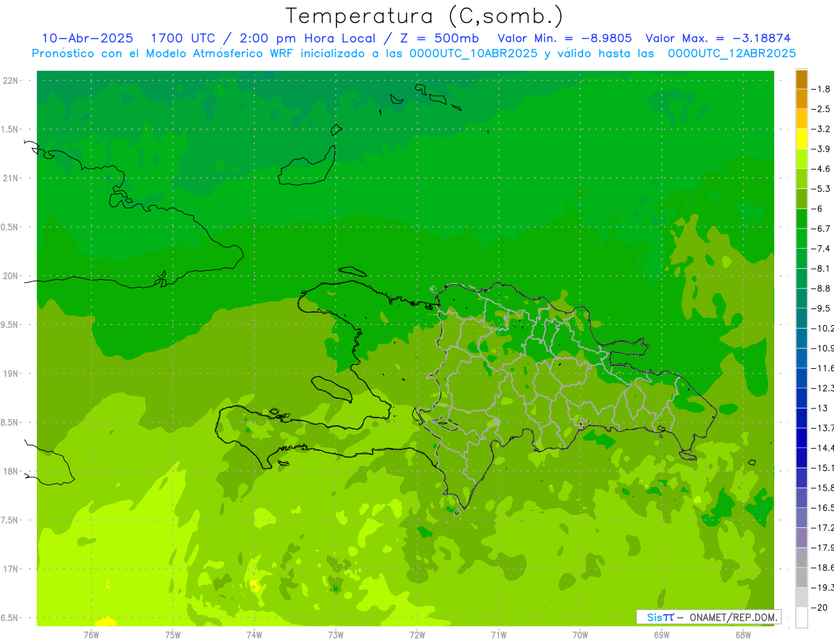Click legend swatch between -3.2 and -3.9
Image resolution: width=834 pixels, height=644 pixels.
[801, 139]
